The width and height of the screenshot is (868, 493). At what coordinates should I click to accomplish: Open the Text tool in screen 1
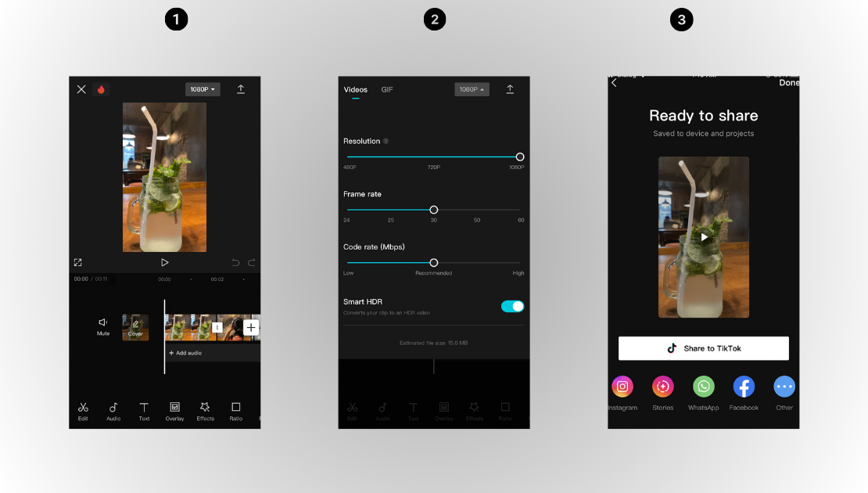(144, 412)
